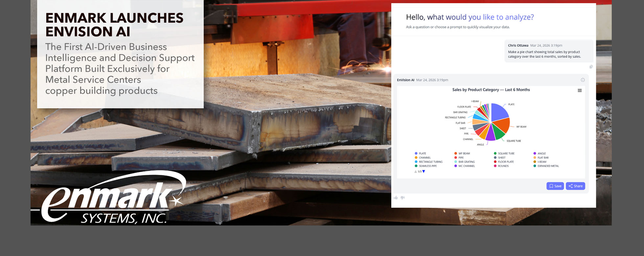
Task: Give the reply a thumbs down
Action: [x=403, y=198]
